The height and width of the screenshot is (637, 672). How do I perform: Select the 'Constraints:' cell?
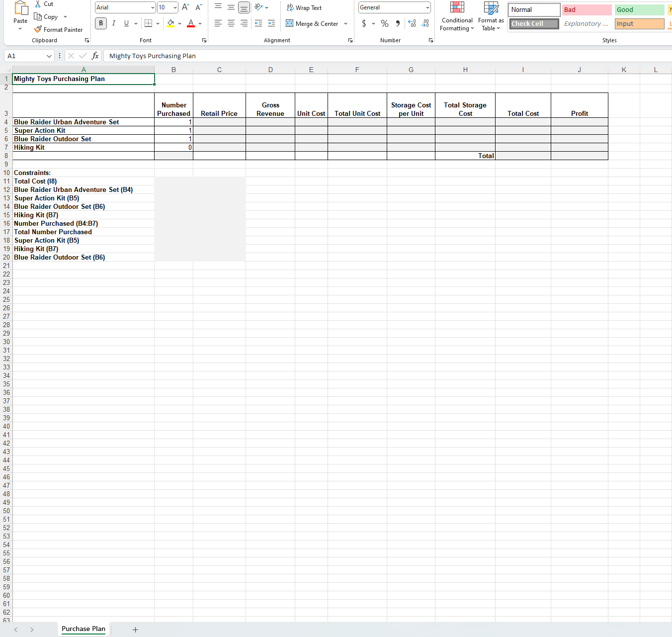click(84, 173)
